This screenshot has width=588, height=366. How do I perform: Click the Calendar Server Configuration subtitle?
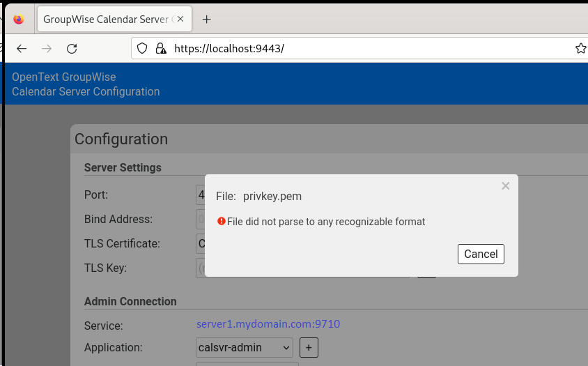[x=86, y=91]
